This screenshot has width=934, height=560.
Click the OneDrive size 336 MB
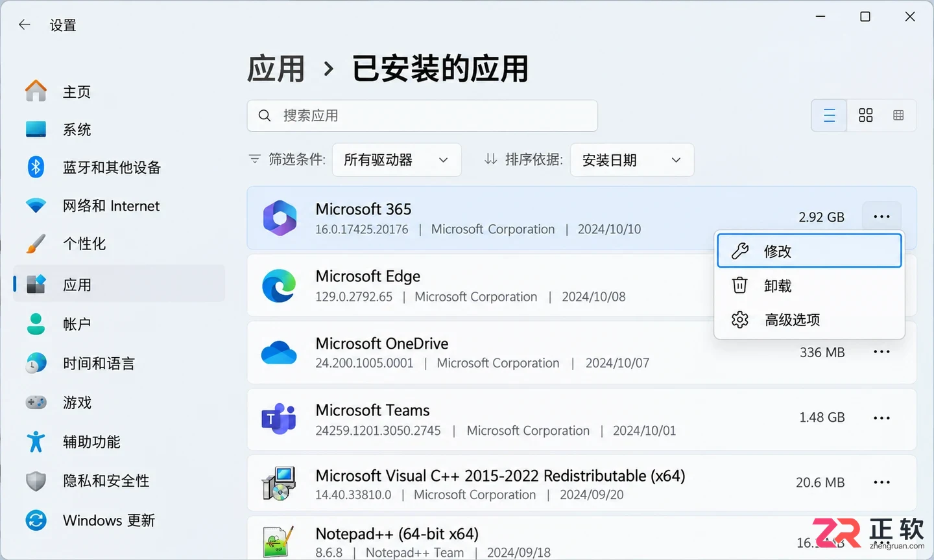pos(822,353)
